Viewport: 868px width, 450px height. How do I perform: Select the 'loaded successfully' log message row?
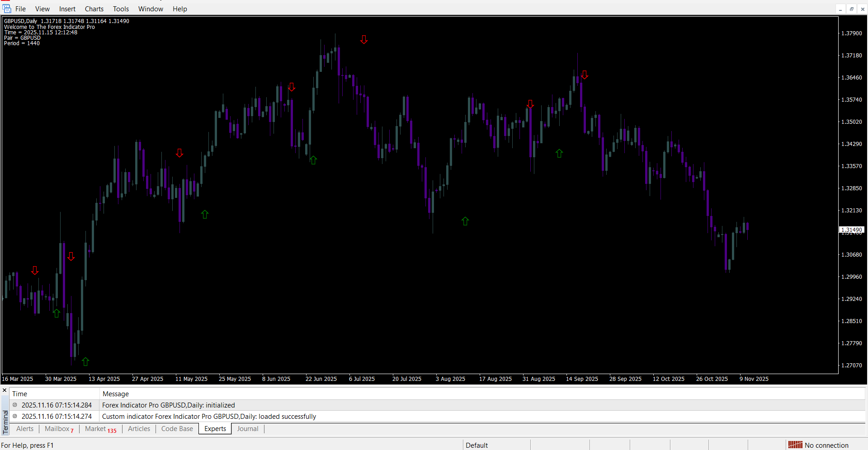point(209,417)
